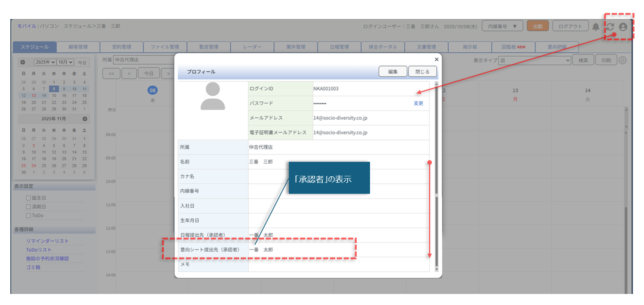Open the 日報管理 tab
The height and width of the screenshot is (305, 644).
pyautogui.click(x=339, y=47)
